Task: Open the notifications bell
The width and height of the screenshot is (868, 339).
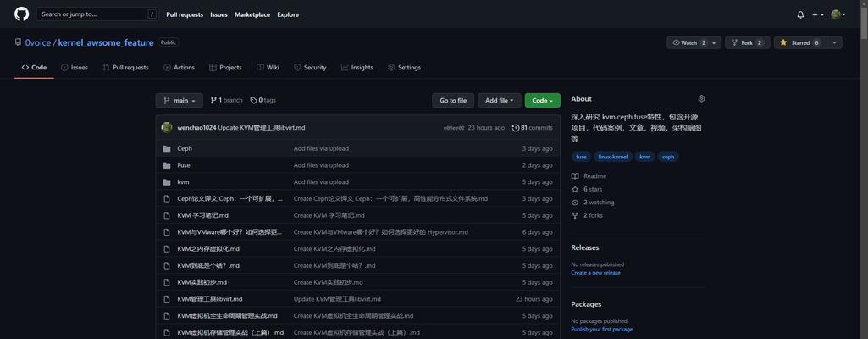Action: tap(800, 15)
